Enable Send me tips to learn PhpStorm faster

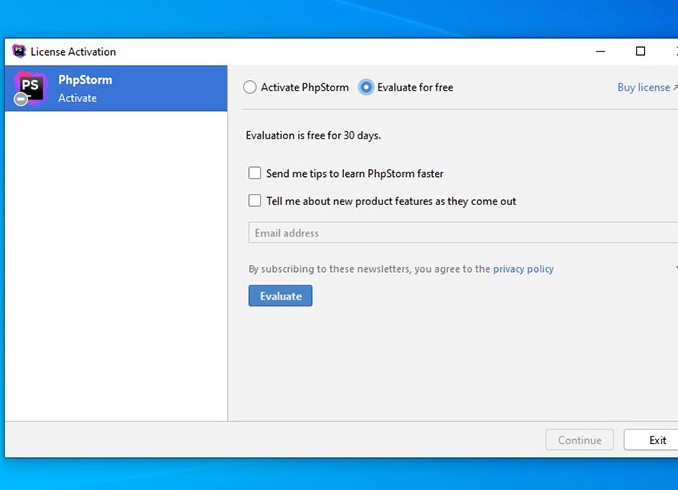pos(255,173)
